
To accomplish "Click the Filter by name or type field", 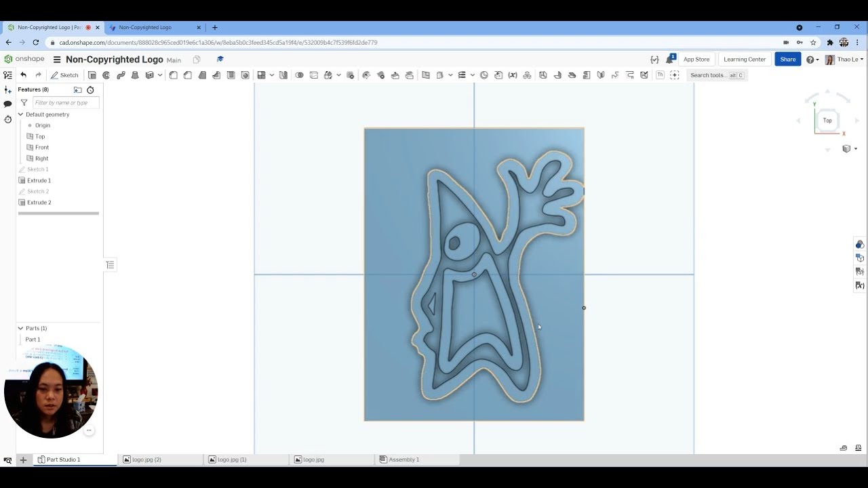I will pos(66,102).
